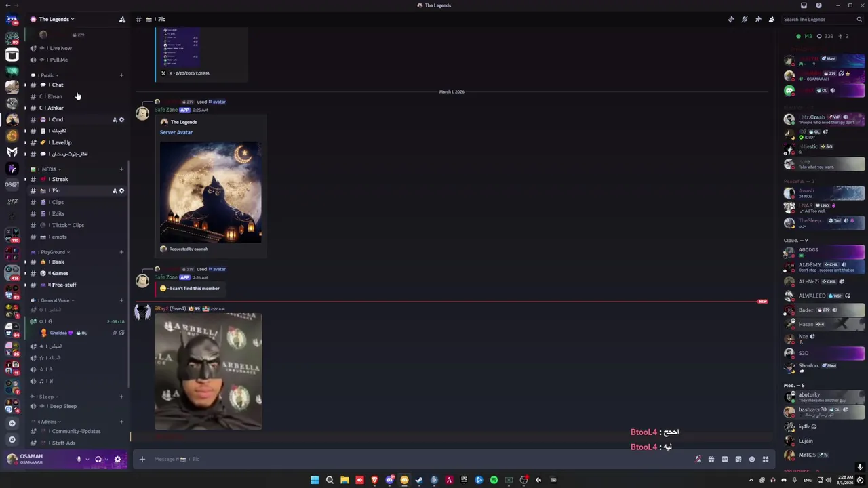
Task: Open the inbox icon in title bar
Action: 804,5
